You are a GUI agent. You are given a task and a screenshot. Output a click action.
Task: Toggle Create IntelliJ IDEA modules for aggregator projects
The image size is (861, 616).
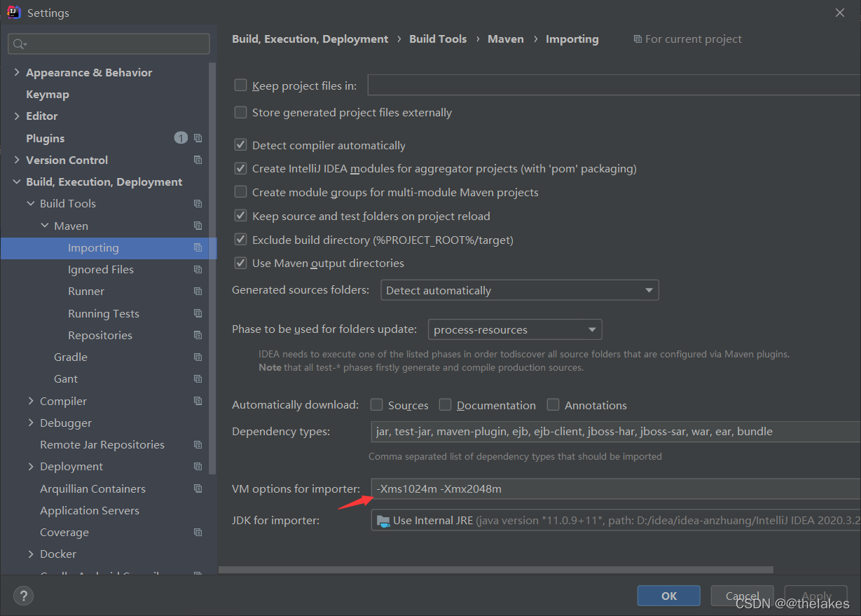240,168
